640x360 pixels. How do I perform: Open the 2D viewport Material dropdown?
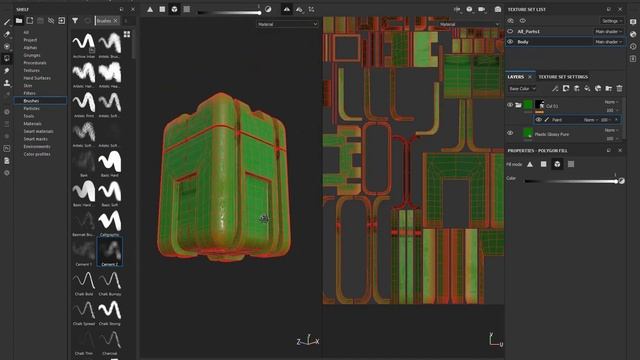tap(469, 24)
